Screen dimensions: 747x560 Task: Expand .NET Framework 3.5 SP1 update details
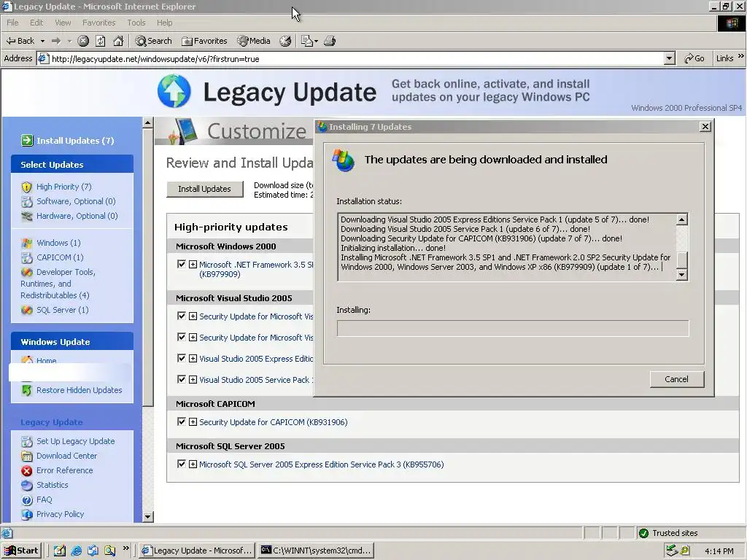(x=193, y=264)
